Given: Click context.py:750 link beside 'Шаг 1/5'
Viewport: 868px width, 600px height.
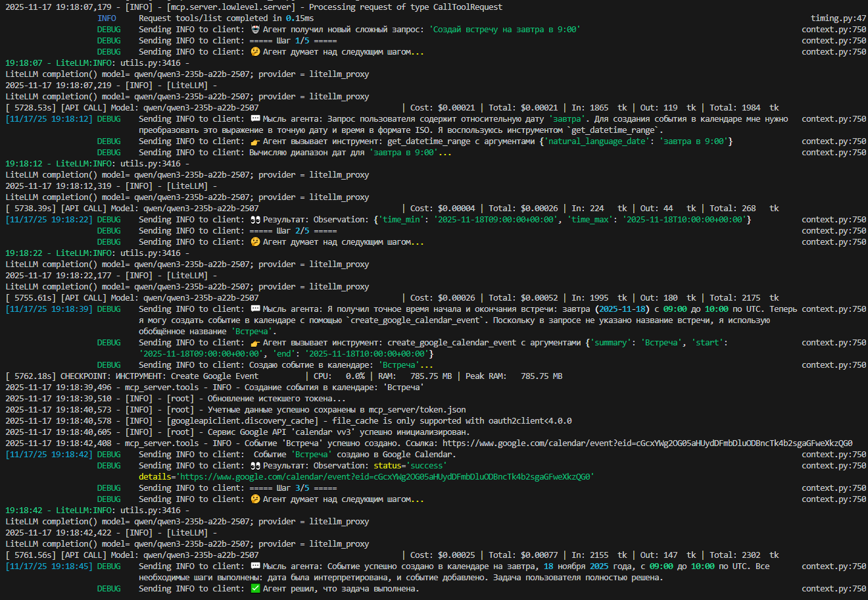Looking at the screenshot, I should click(834, 41).
